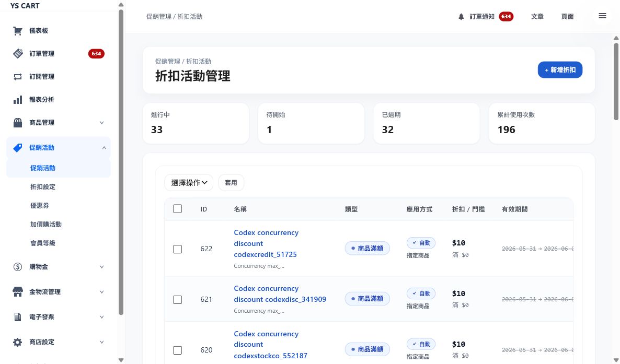620x364 pixels.
Task: Click the 商品滿額 tag in row 620
Action: 368,349
